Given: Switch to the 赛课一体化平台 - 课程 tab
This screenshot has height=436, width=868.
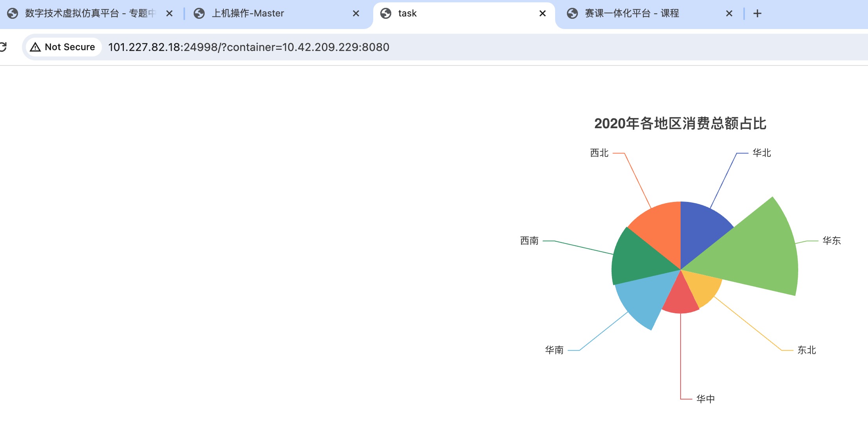Looking at the screenshot, I should point(632,14).
